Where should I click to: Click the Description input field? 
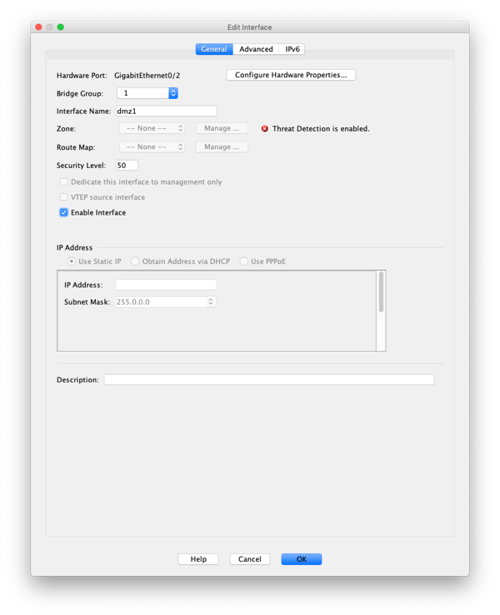click(x=269, y=380)
